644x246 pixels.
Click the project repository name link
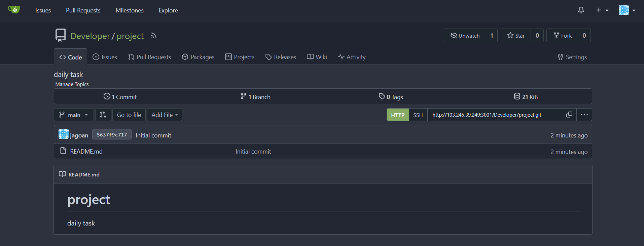click(130, 36)
